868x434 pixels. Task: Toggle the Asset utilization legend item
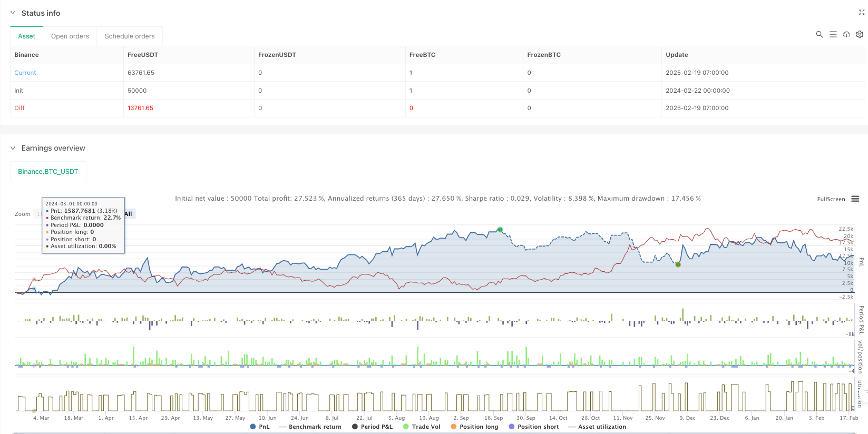tap(597, 427)
